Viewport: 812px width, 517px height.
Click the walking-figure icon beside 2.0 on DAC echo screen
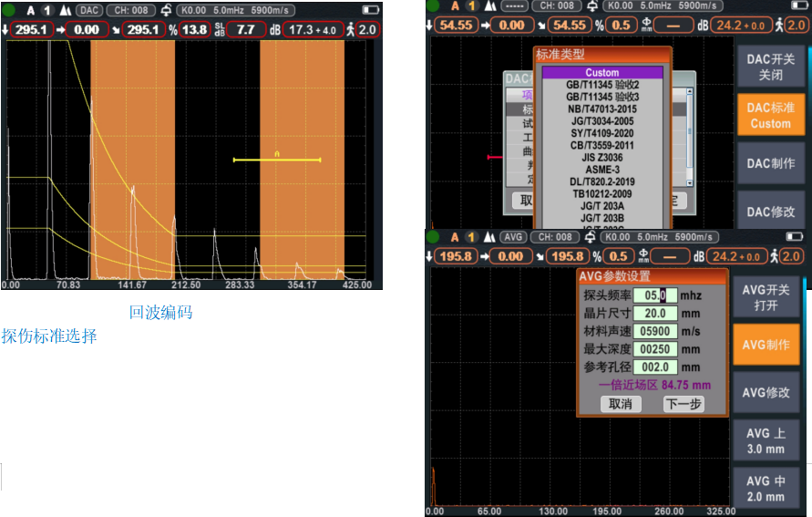[351, 29]
